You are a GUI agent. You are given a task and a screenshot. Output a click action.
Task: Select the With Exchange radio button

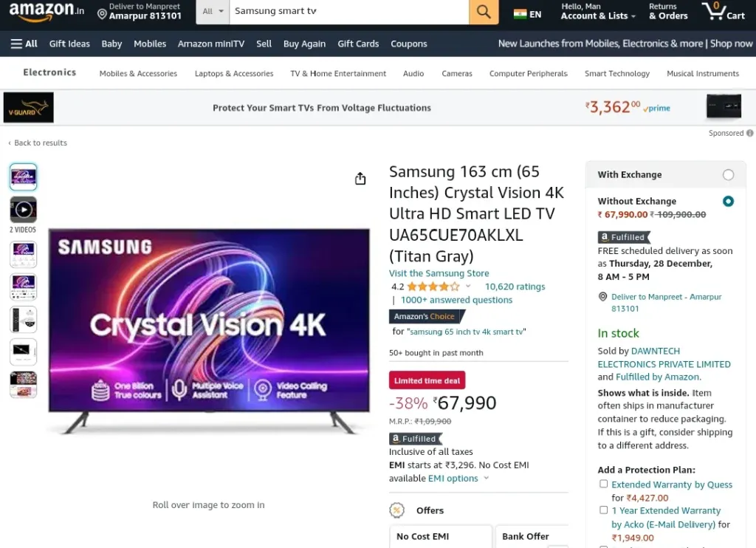pos(728,174)
